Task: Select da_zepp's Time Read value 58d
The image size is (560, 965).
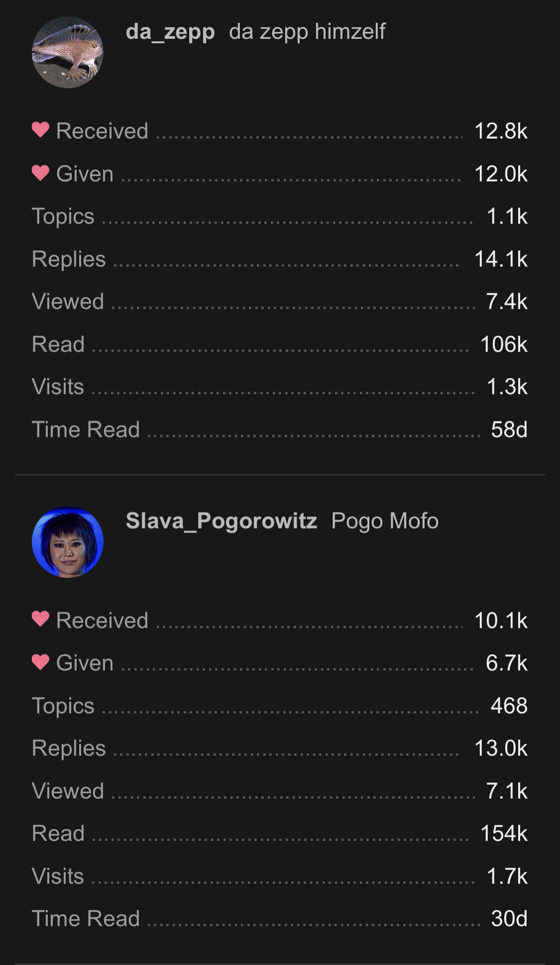Action: [x=509, y=429]
